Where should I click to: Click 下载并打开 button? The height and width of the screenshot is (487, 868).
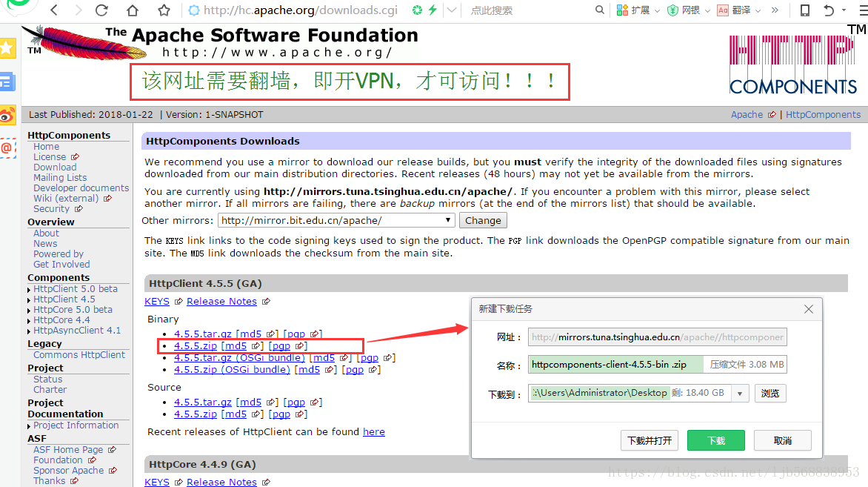pos(650,440)
